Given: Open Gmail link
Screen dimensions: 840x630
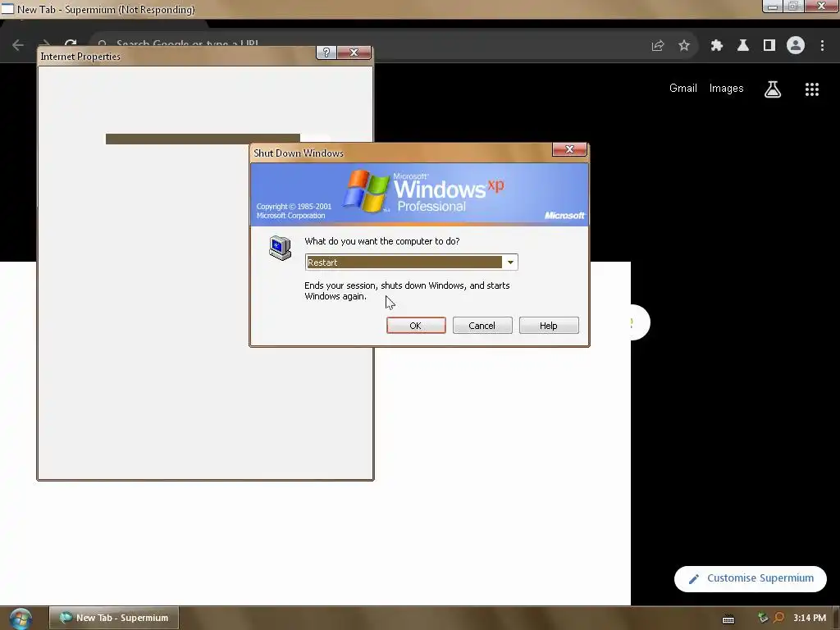Looking at the screenshot, I should [683, 89].
